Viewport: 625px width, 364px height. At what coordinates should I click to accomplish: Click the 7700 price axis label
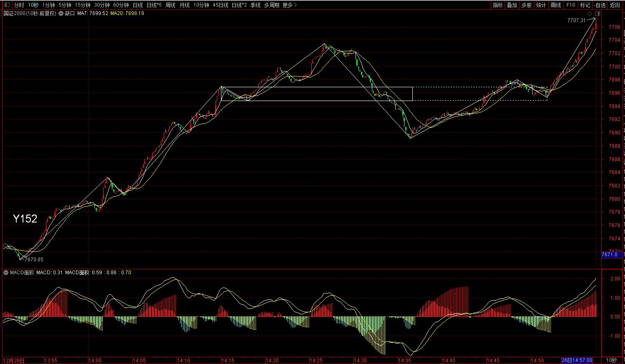[x=615, y=67]
